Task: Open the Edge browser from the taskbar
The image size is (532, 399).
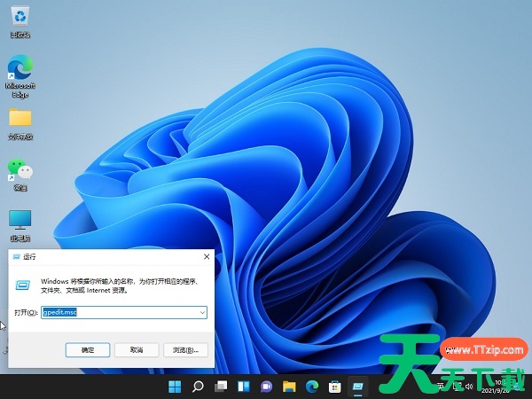Action: point(312,386)
